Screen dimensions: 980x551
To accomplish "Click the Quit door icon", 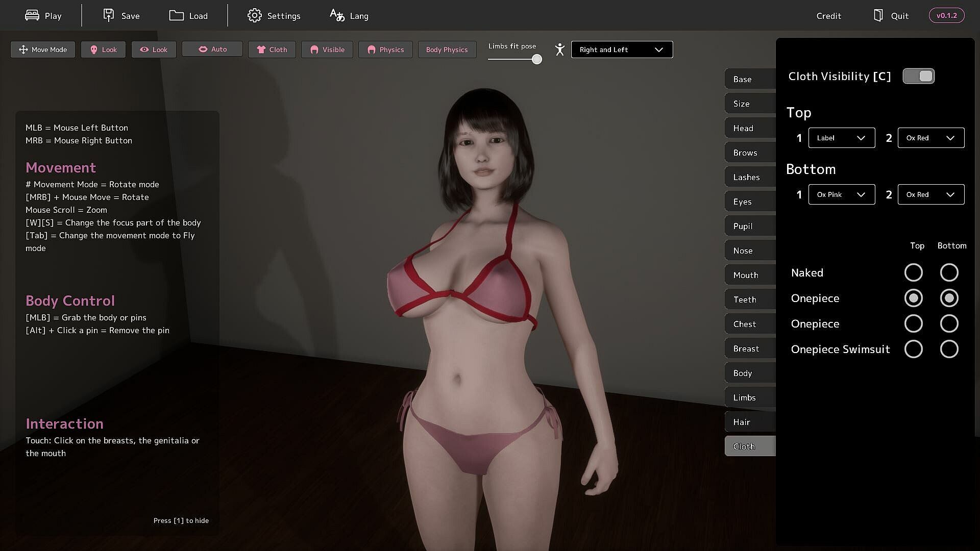I will tap(878, 15).
